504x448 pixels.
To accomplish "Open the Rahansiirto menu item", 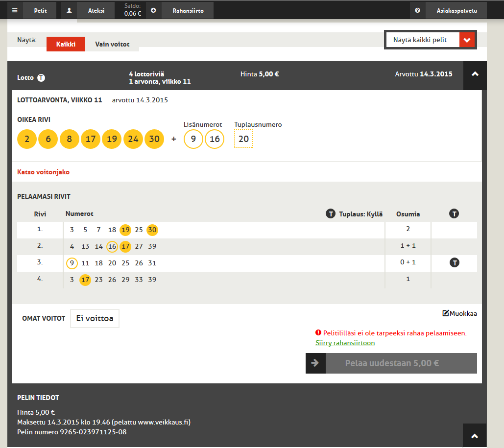I will point(188,11).
